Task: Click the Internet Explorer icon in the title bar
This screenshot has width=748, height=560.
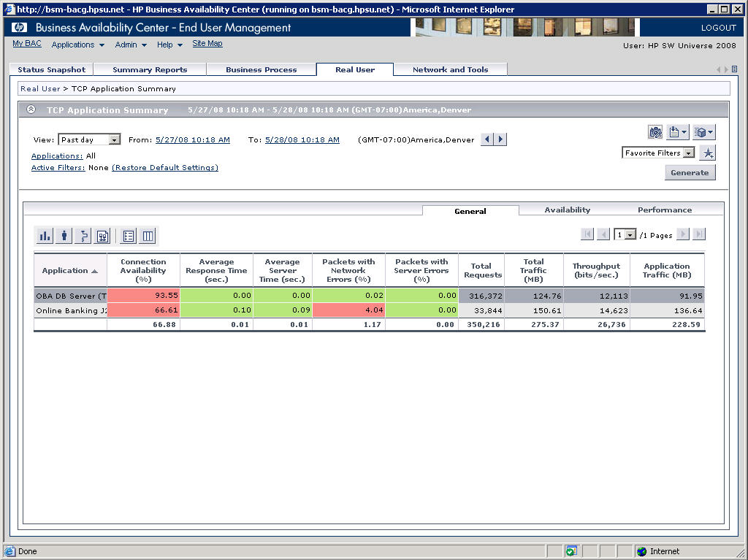Action: pyautogui.click(x=9, y=9)
